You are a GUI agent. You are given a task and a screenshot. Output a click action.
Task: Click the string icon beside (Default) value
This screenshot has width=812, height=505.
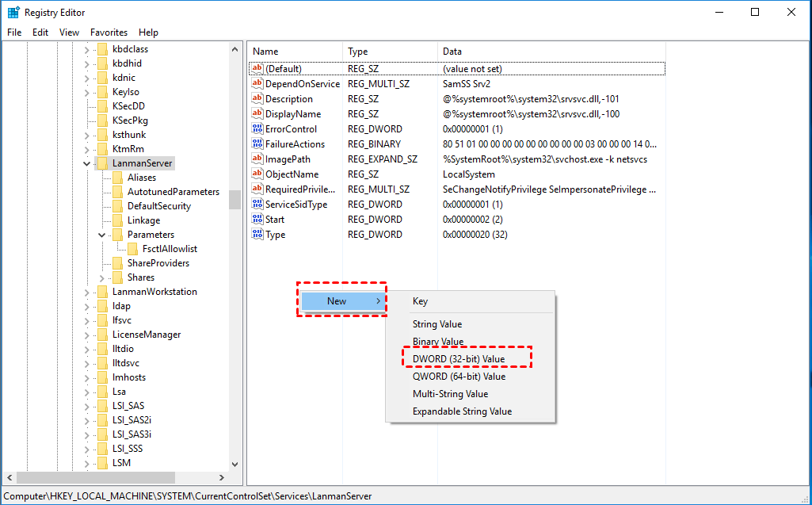(x=257, y=68)
